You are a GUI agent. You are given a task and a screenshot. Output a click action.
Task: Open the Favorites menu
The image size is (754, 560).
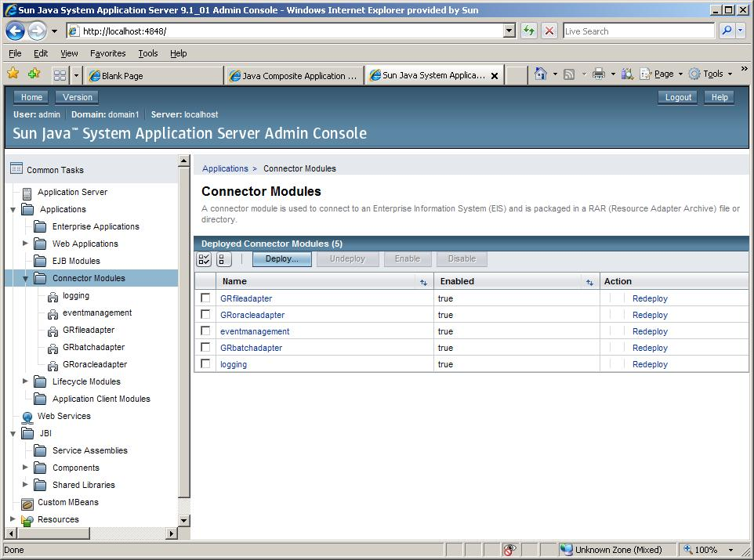pos(107,53)
